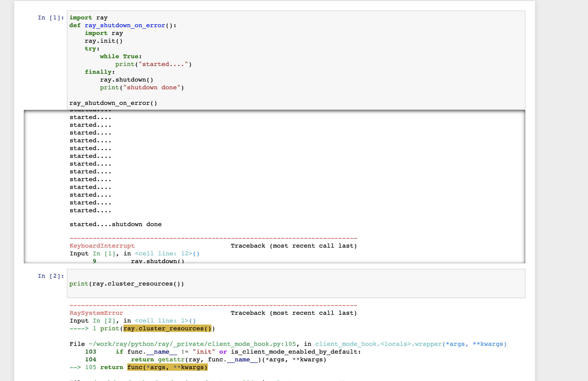The width and height of the screenshot is (588, 381).
Task: Click the 'import ray' first line
Action: (x=88, y=18)
